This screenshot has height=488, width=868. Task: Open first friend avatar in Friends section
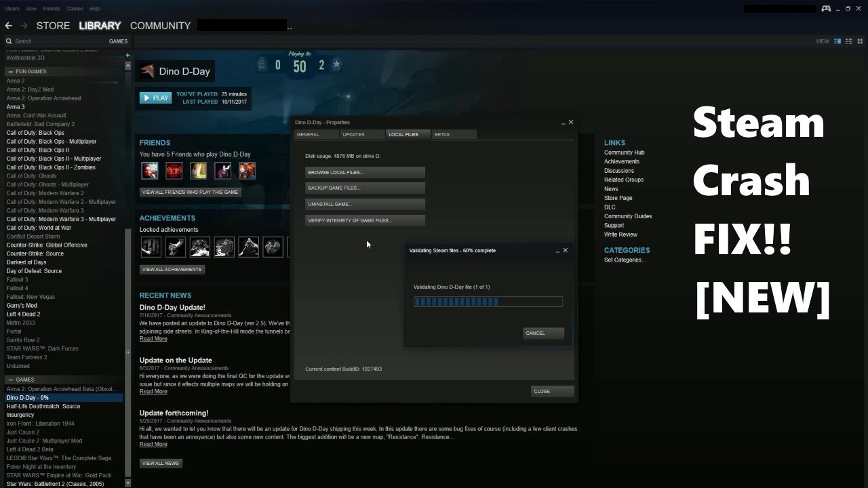[149, 170]
